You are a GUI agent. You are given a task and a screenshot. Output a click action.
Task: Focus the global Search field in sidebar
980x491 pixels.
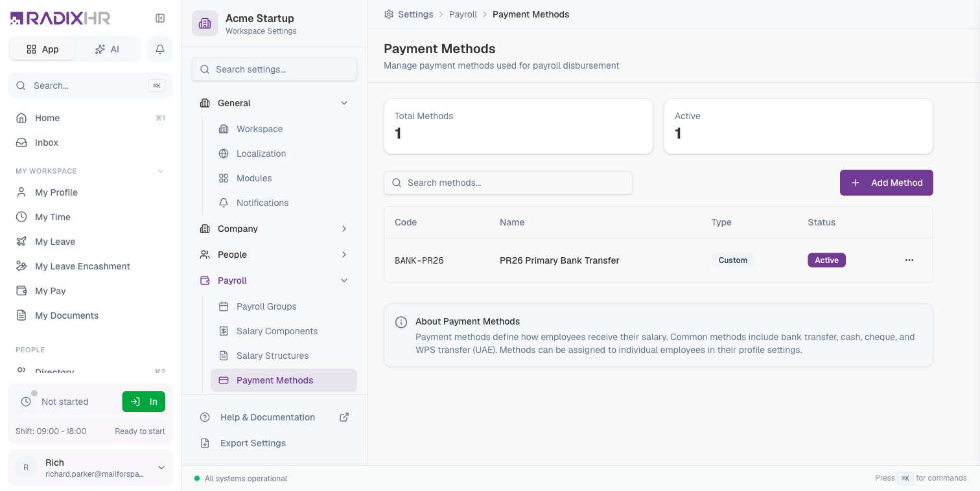pos(90,86)
